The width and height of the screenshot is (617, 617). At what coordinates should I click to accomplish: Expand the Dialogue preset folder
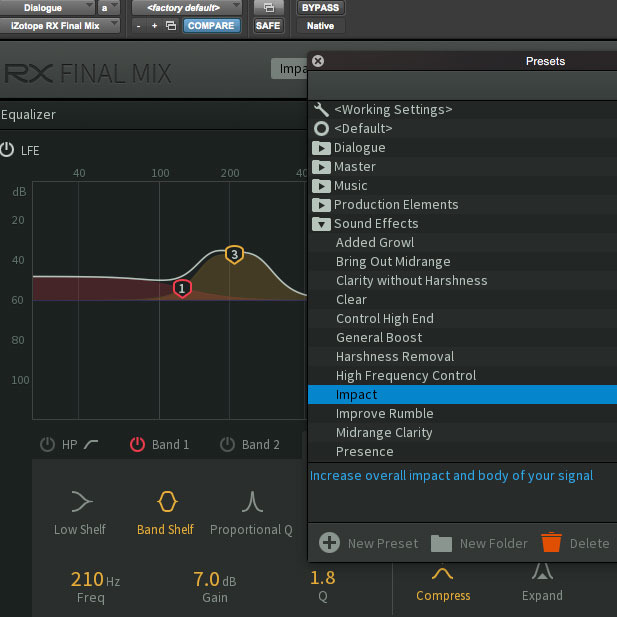point(321,148)
